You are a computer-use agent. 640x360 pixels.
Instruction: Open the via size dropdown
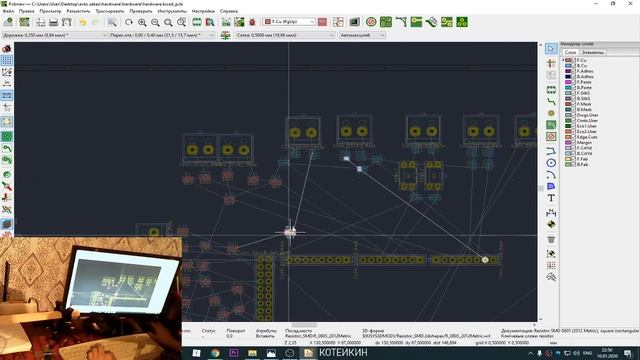pos(162,35)
